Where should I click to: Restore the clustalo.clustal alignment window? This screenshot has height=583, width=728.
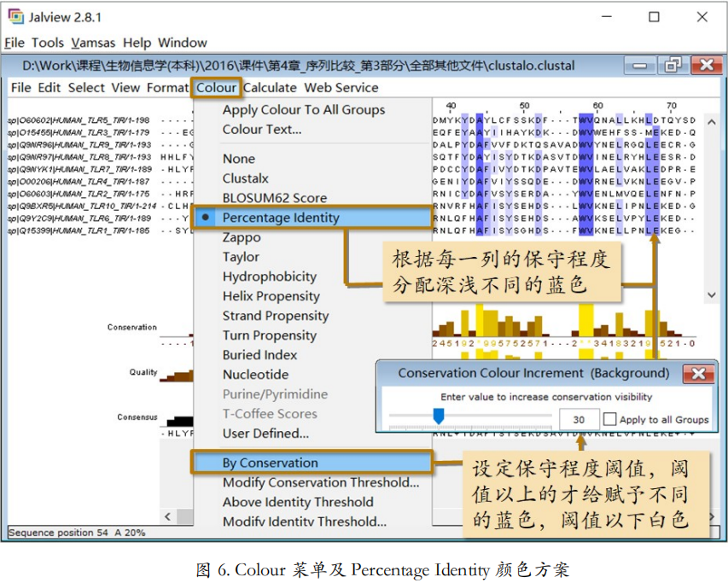[673, 65]
